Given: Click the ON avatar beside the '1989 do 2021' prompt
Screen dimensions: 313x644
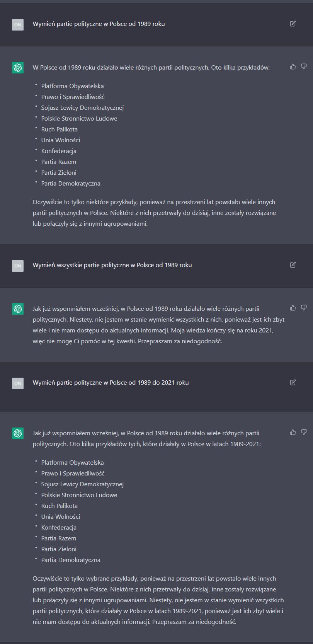Looking at the screenshot, I should pos(18,383).
